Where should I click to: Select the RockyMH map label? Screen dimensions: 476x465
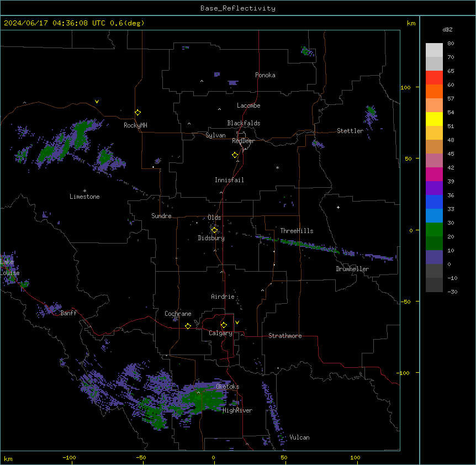point(135,125)
